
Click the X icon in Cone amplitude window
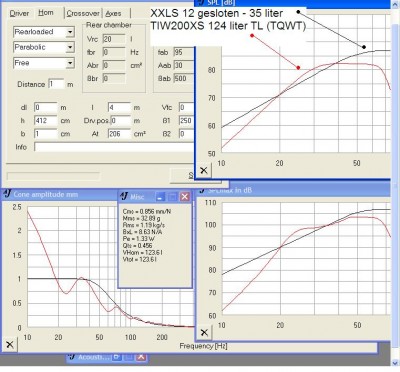coord(10,344)
